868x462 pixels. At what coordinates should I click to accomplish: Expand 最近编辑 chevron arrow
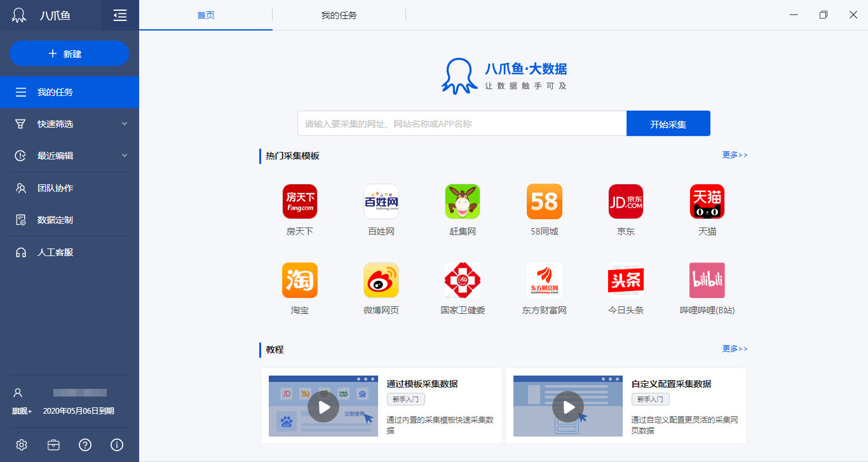coord(125,155)
